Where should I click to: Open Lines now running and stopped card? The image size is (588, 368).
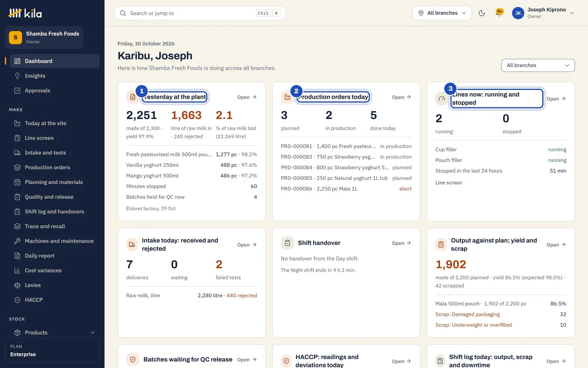point(556,99)
